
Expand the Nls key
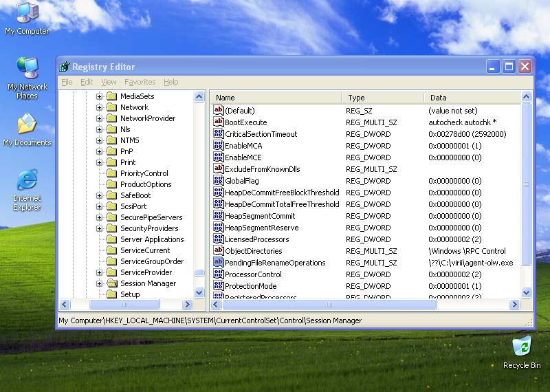pyautogui.click(x=99, y=129)
